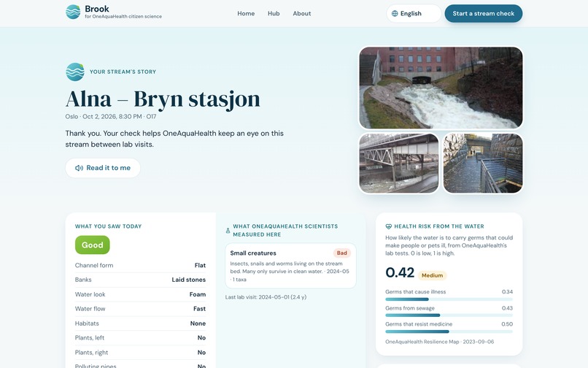Viewport: 588px width, 368px height.
Task: Click the Germs from sewage bar
Action: (x=449, y=315)
